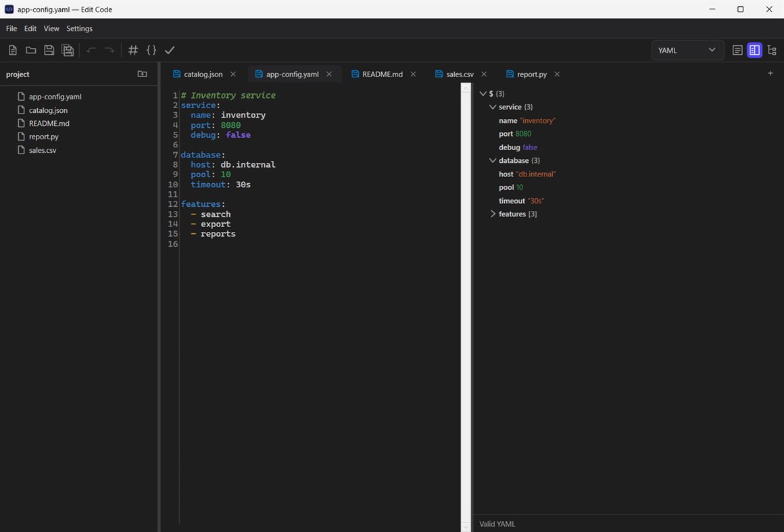Close the sales.csv tab
This screenshot has width=784, height=532.
click(x=484, y=74)
